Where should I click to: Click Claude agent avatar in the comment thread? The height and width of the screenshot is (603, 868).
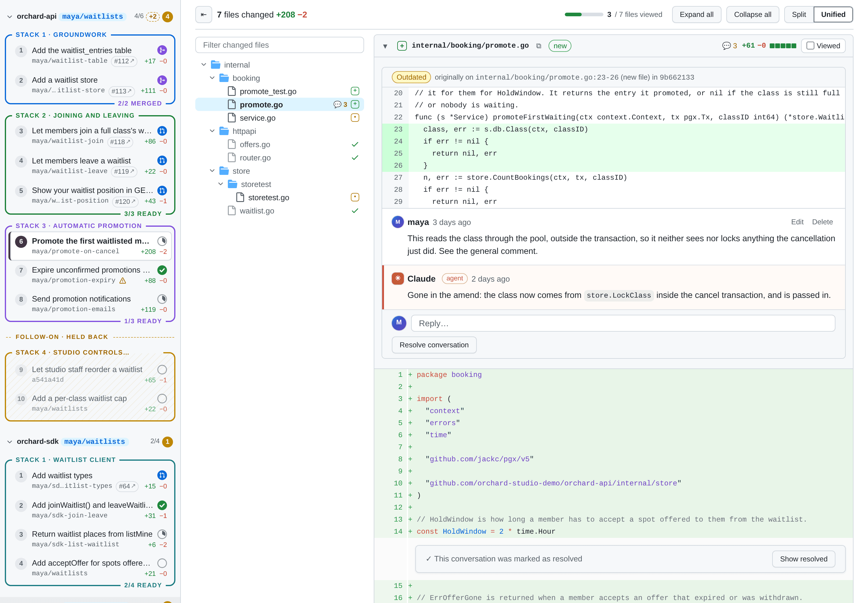[397, 279]
